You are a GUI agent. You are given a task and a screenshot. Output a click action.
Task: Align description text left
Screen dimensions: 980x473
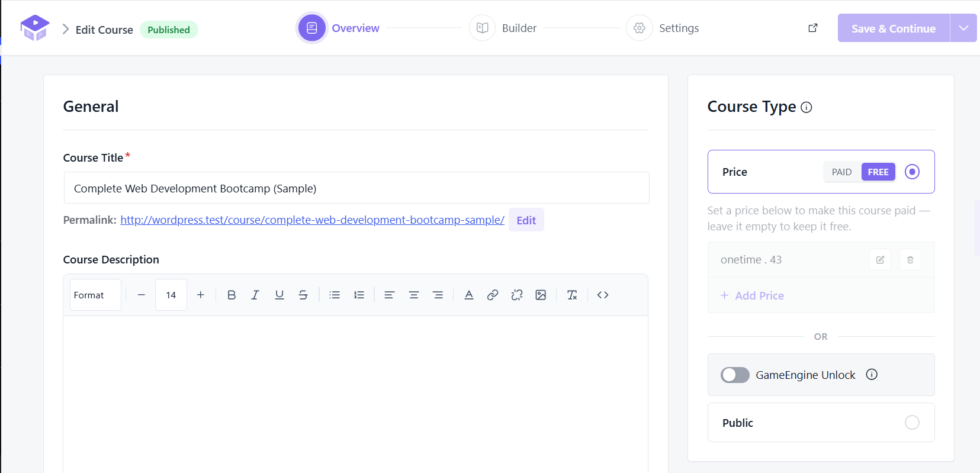click(x=389, y=295)
